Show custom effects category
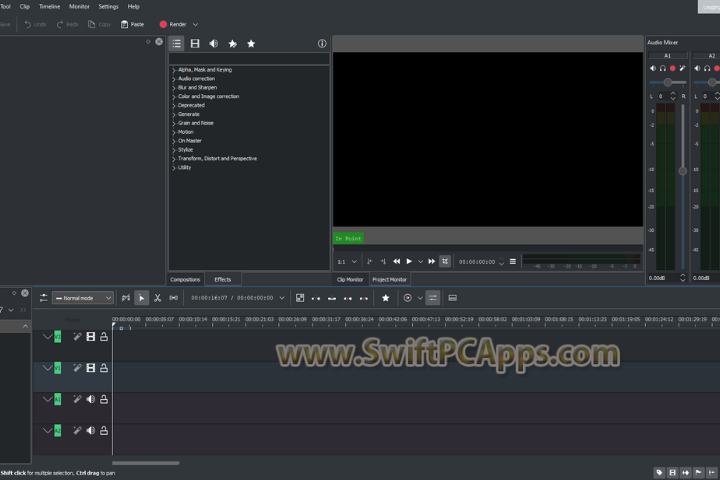The height and width of the screenshot is (480, 720). tap(233, 44)
